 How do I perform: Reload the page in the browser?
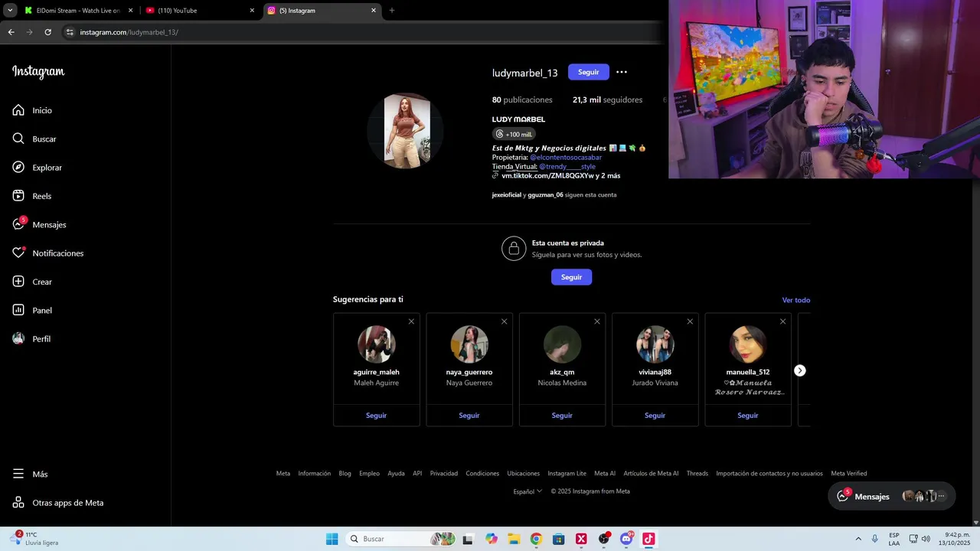tap(47, 32)
